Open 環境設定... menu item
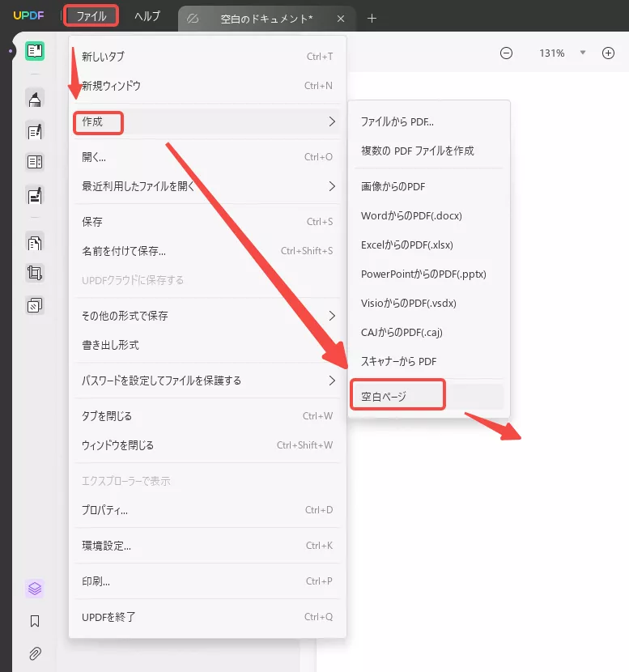Viewport: 629px width, 672px height. (207, 546)
